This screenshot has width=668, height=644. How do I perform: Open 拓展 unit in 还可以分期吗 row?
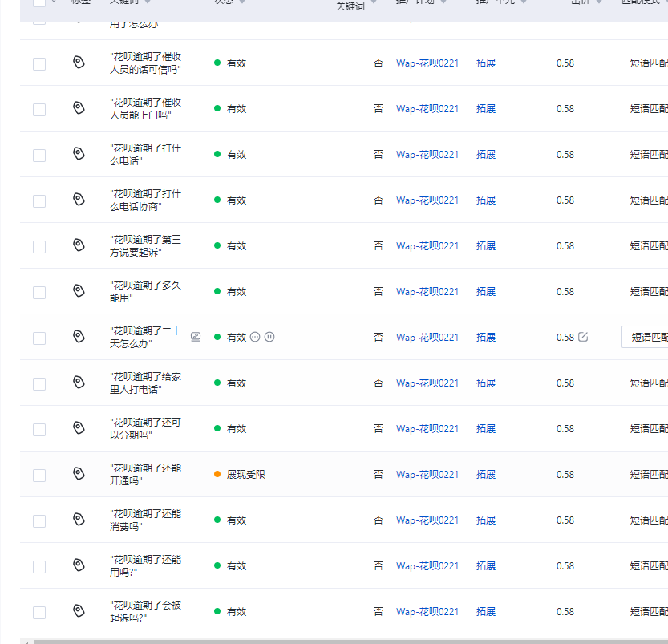click(x=486, y=429)
